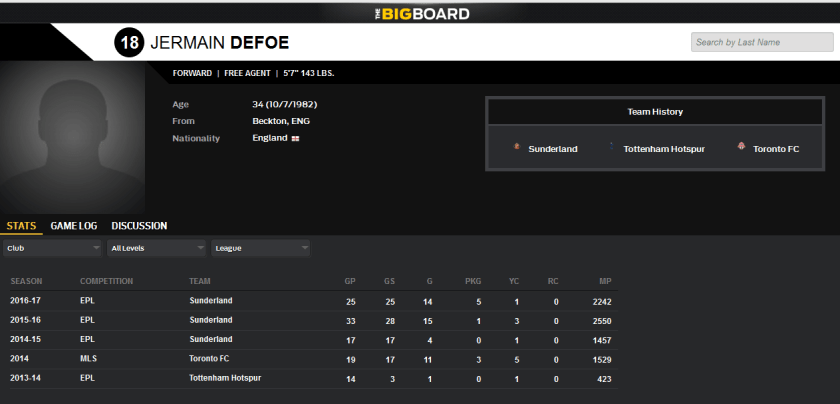Click the Tottenham Hotspur crest icon
Viewport: 840px width, 404px height.
tap(611, 146)
